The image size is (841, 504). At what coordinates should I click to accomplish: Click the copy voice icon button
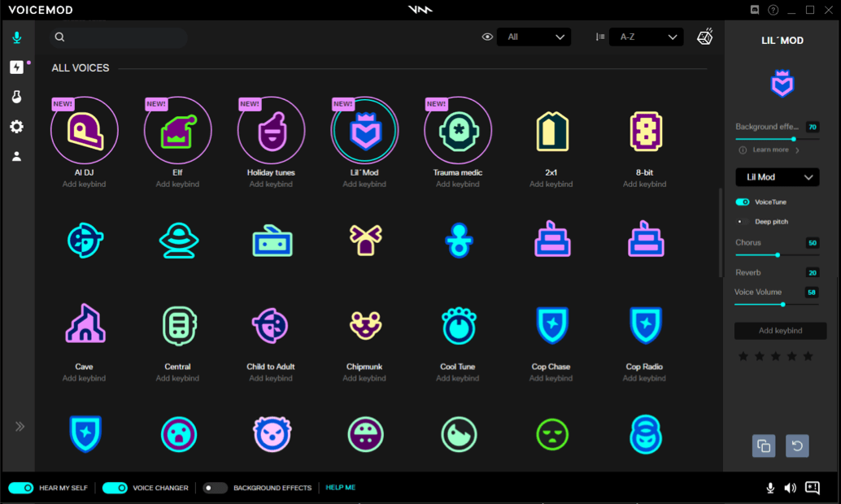(764, 445)
